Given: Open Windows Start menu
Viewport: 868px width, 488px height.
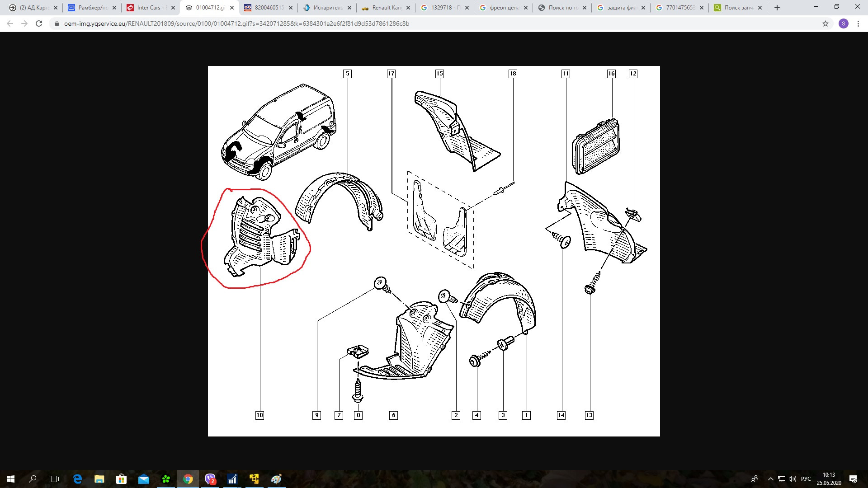Looking at the screenshot, I should [11, 479].
